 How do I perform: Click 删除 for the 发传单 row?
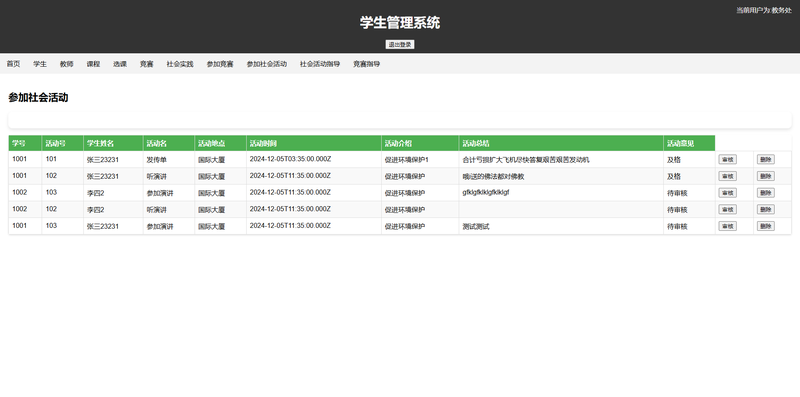(x=765, y=159)
